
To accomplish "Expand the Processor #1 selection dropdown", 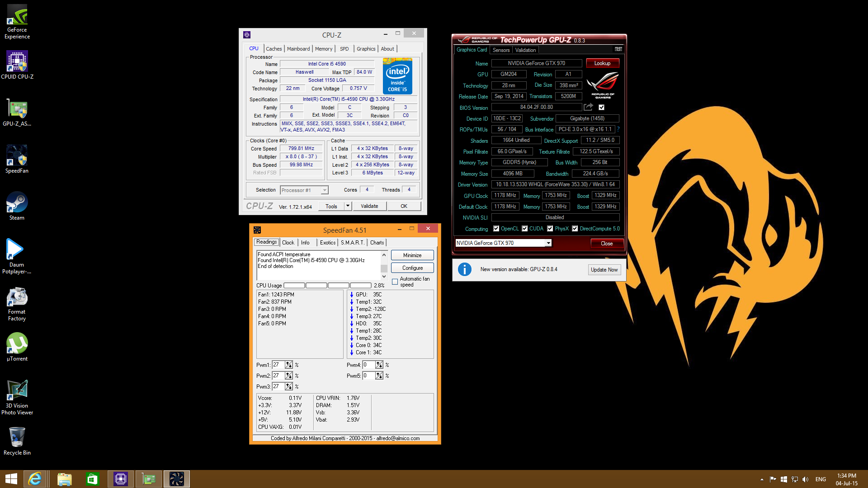I will pos(324,190).
